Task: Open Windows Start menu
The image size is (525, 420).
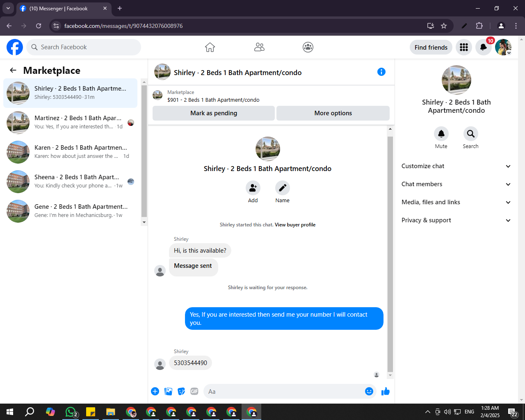Action: [x=10, y=412]
